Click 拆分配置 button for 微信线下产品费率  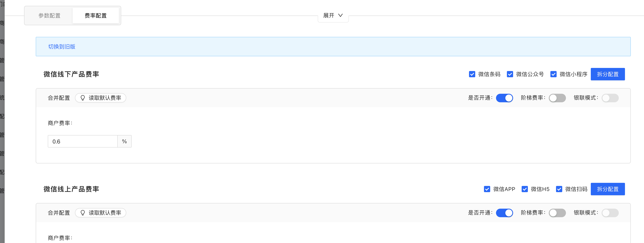[607, 74]
